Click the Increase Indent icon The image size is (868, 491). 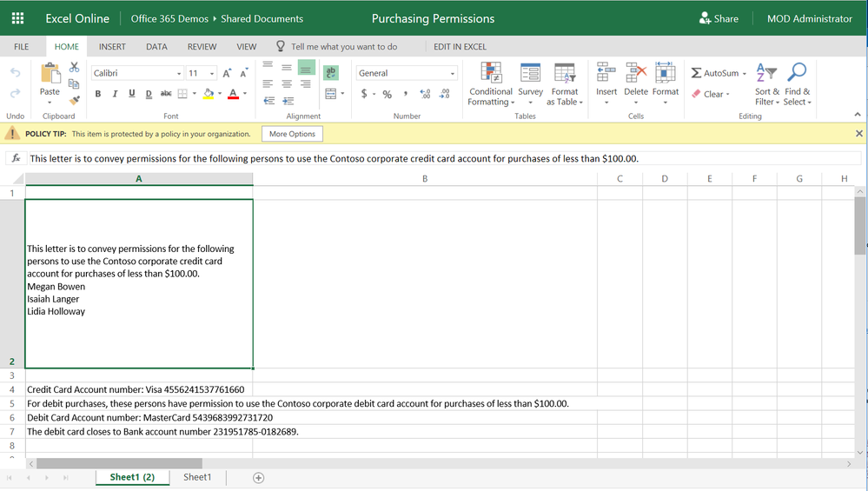288,101
